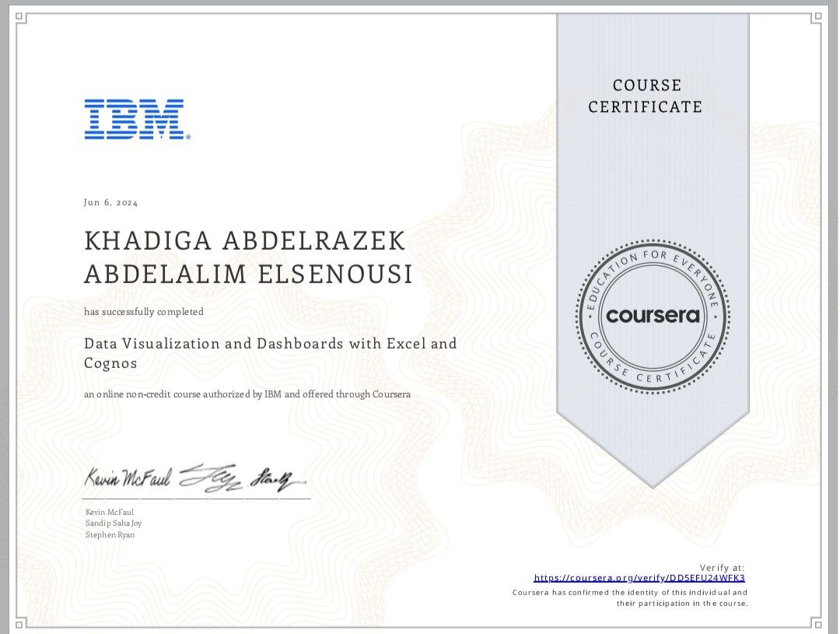The image size is (840, 634).
Task: Click the middle Sandip Saha Joy signature
Action: coord(212,477)
